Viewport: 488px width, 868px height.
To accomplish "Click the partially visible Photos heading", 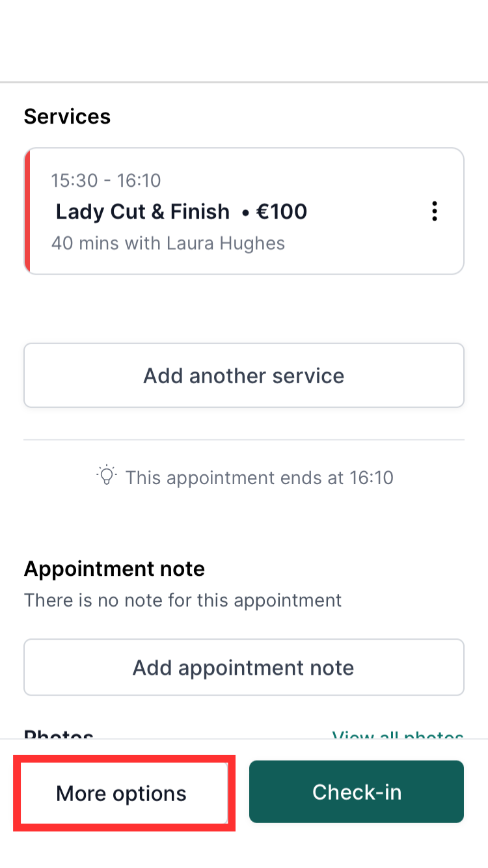I will click(x=59, y=735).
